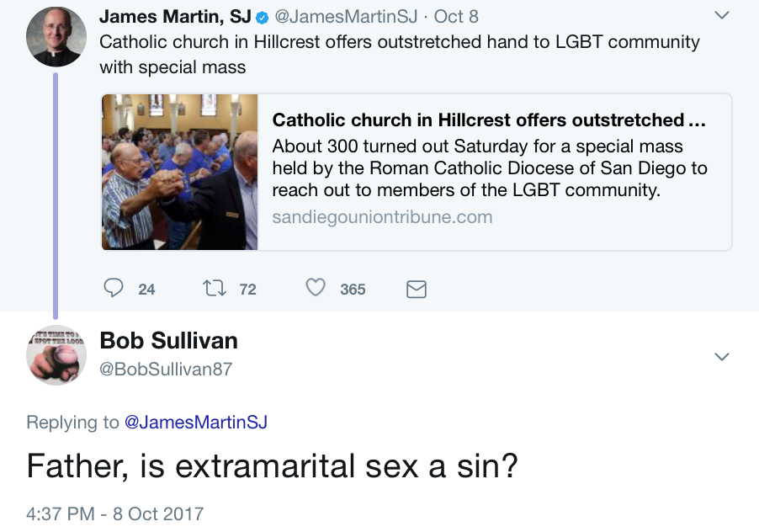Like the tweet with the heart icon
Screen dimensions: 759x532
click(316, 288)
